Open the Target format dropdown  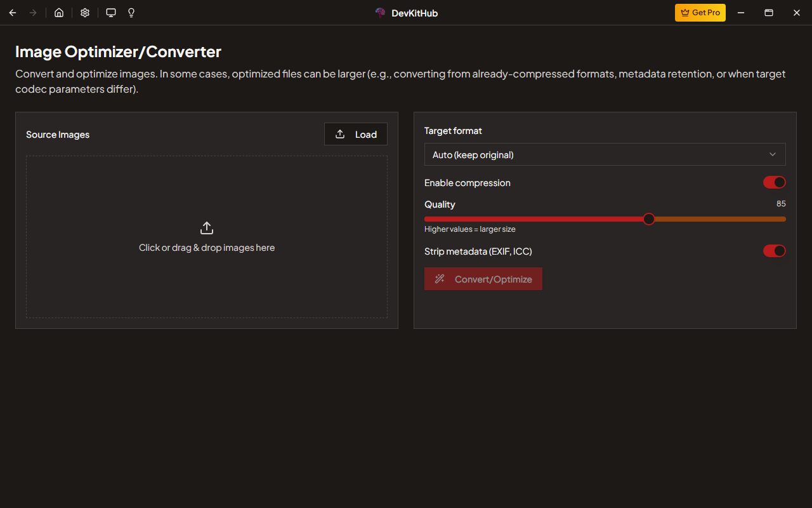coord(605,154)
